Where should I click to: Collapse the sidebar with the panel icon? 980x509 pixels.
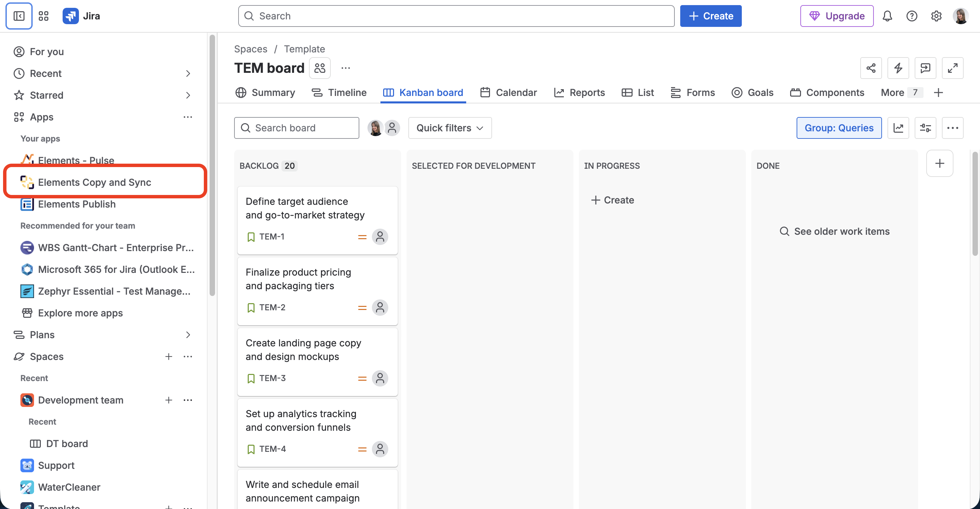(x=19, y=16)
